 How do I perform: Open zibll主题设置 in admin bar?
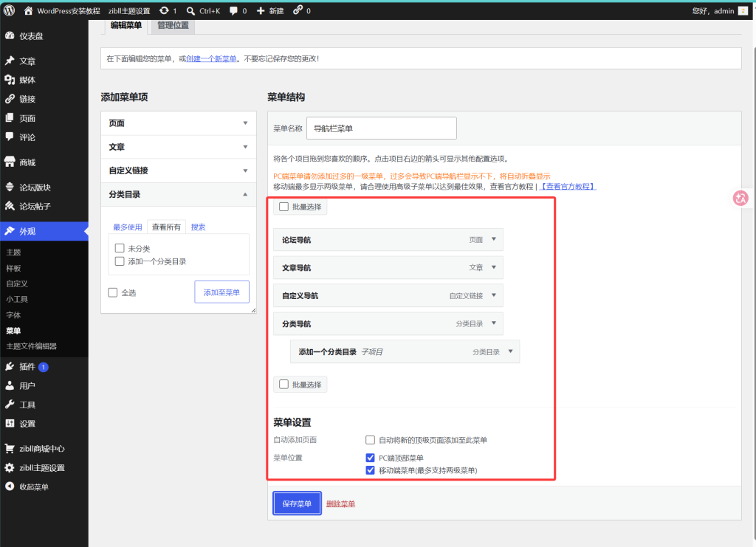point(129,10)
